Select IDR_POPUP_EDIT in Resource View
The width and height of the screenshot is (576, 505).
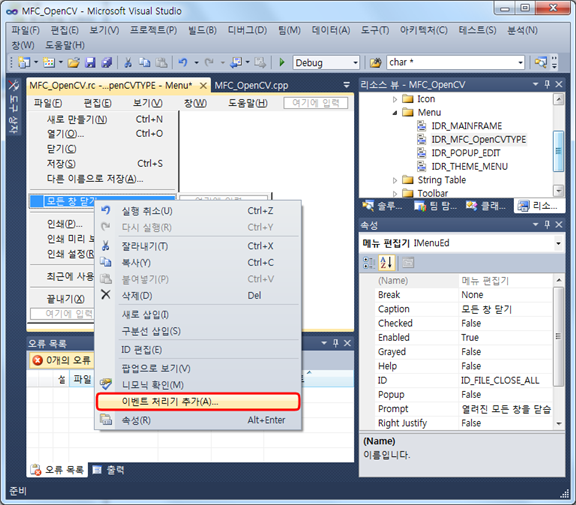click(x=465, y=153)
